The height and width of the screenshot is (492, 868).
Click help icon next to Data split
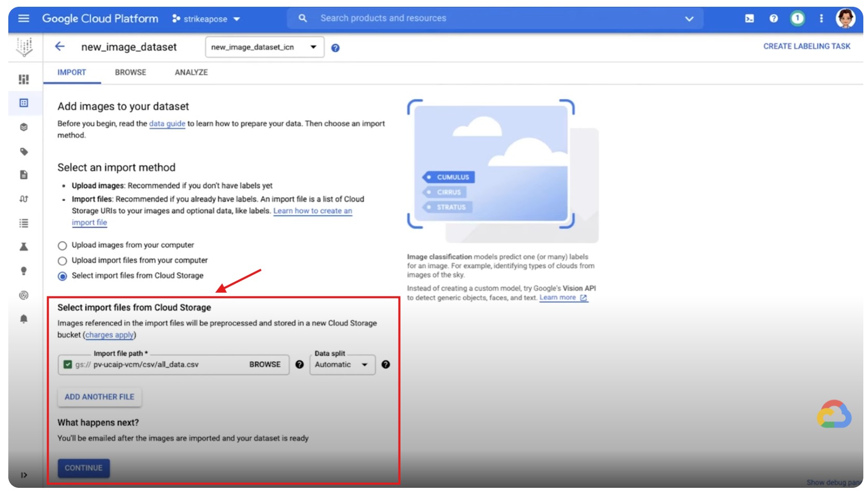click(x=385, y=364)
